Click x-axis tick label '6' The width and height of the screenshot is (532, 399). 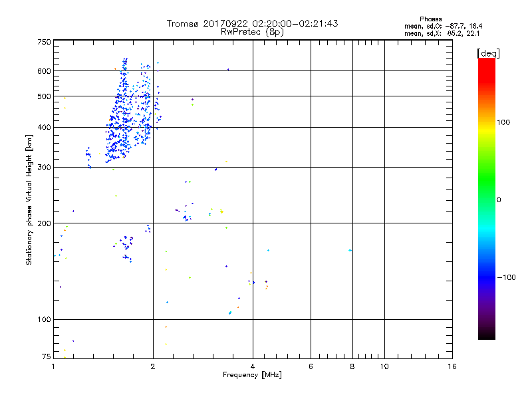pos(311,366)
